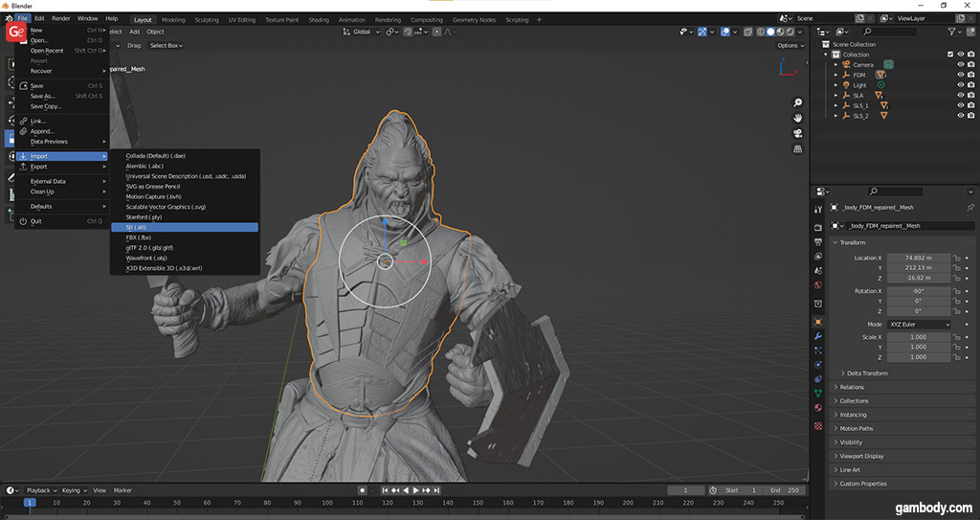The width and height of the screenshot is (980, 520).
Task: Uncheck the Collection exclude checkbox
Action: (949, 54)
